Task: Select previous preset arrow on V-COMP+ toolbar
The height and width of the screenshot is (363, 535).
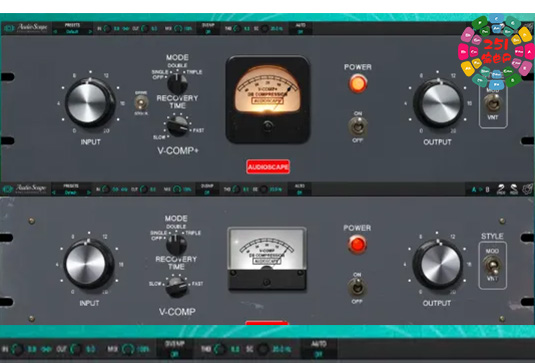Action: pyautogui.click(x=56, y=32)
